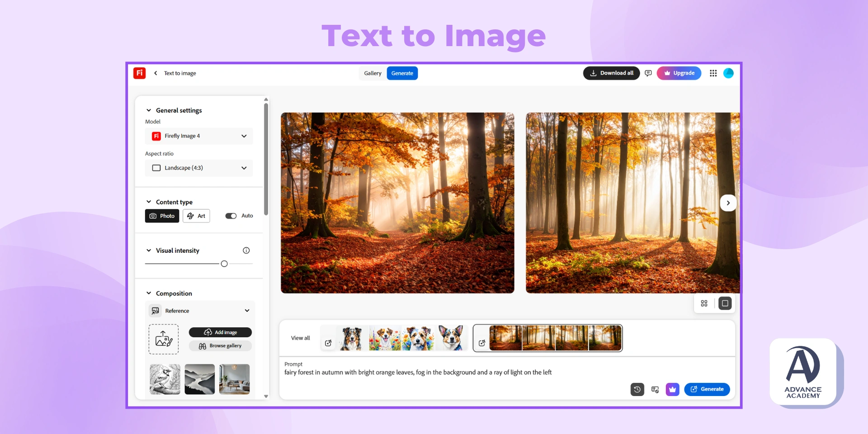868x434 pixels.
Task: Select the last forest history thumbnail
Action: click(x=605, y=338)
